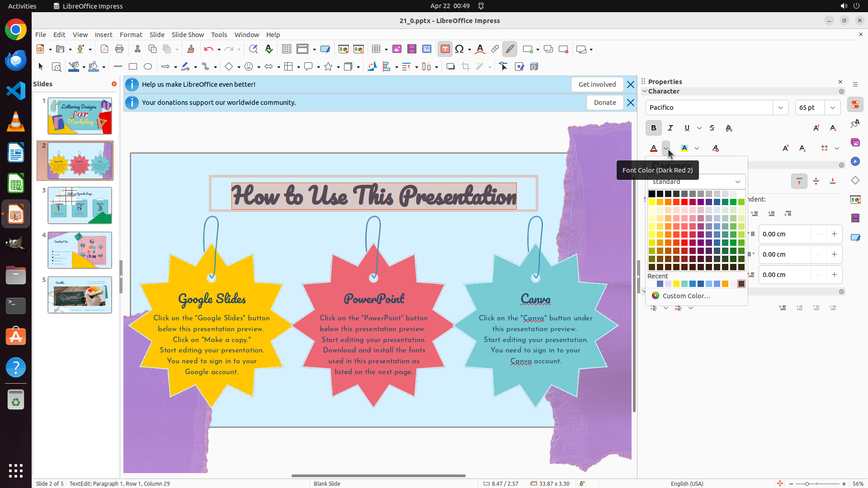Toggle Underline formatting button
The image size is (868, 488).
(x=687, y=128)
